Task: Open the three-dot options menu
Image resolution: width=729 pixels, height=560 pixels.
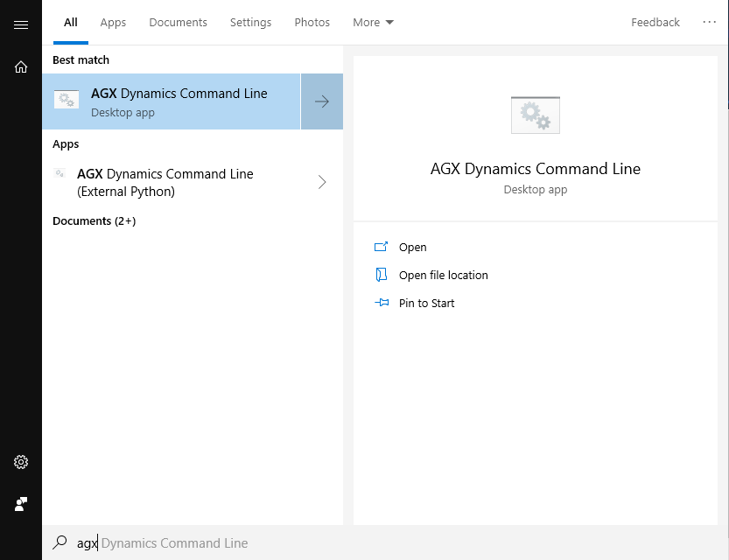Action: (709, 23)
